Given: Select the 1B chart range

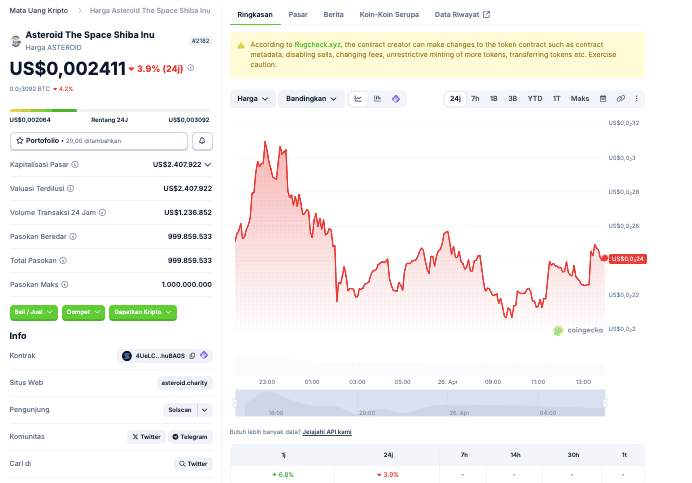Looking at the screenshot, I should [x=494, y=98].
